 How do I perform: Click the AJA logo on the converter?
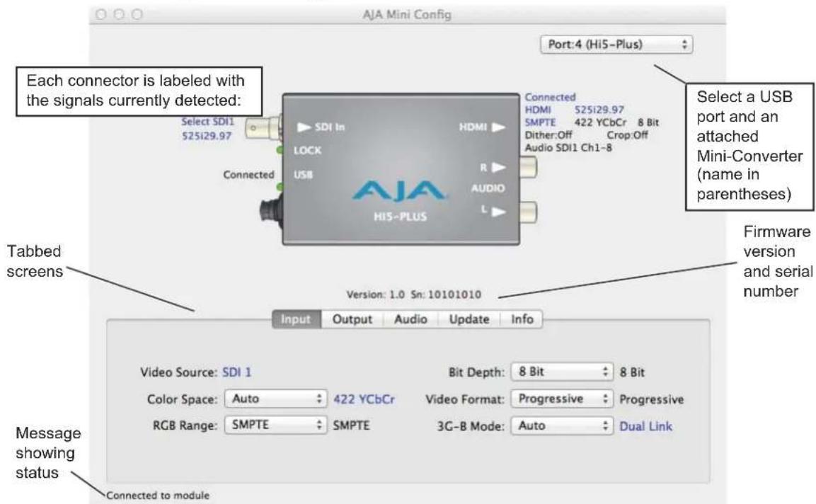(x=399, y=190)
